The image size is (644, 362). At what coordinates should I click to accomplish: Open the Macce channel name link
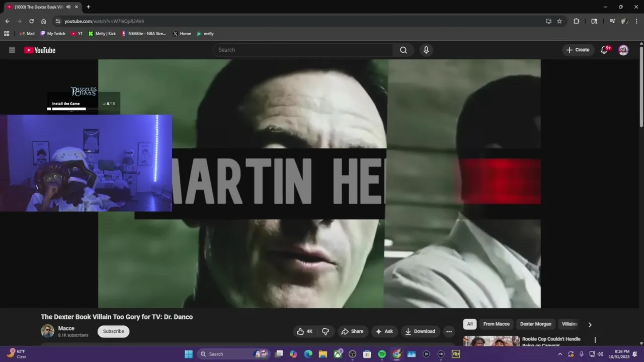coord(66,328)
